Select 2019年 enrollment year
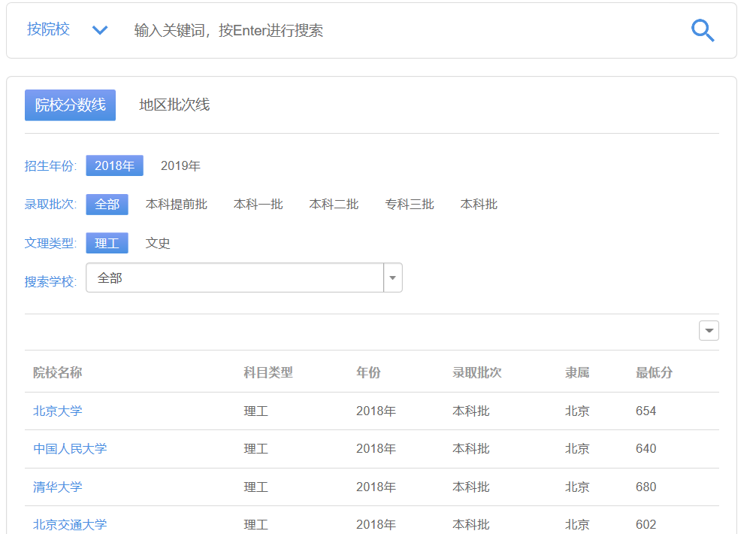The image size is (756, 534). pyautogui.click(x=180, y=166)
